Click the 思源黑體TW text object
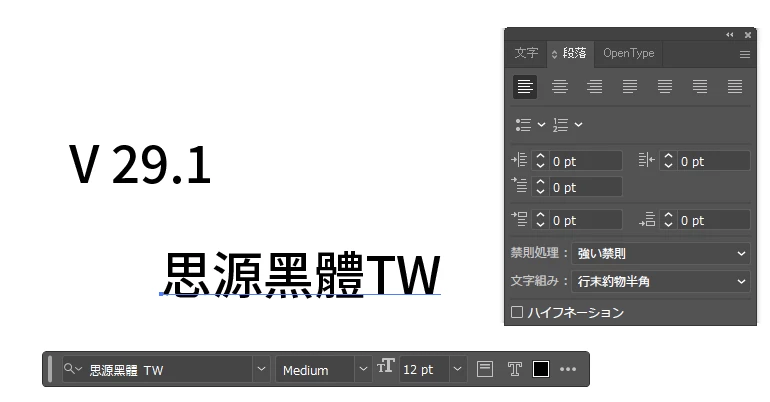The width and height of the screenshot is (770, 402). 302,274
